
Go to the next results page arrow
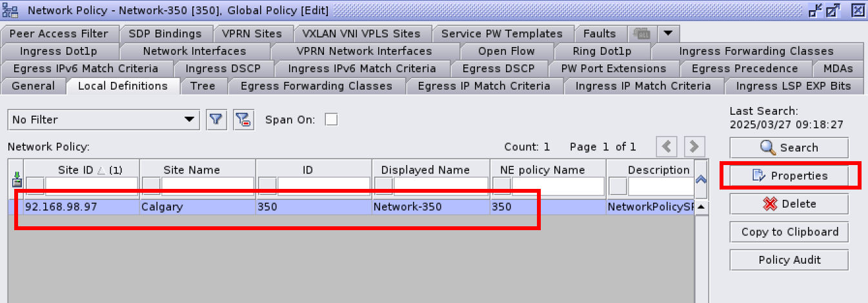[x=694, y=146]
